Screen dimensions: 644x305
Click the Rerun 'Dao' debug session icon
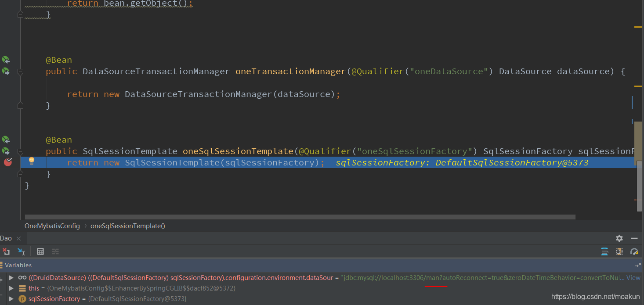tap(6, 251)
